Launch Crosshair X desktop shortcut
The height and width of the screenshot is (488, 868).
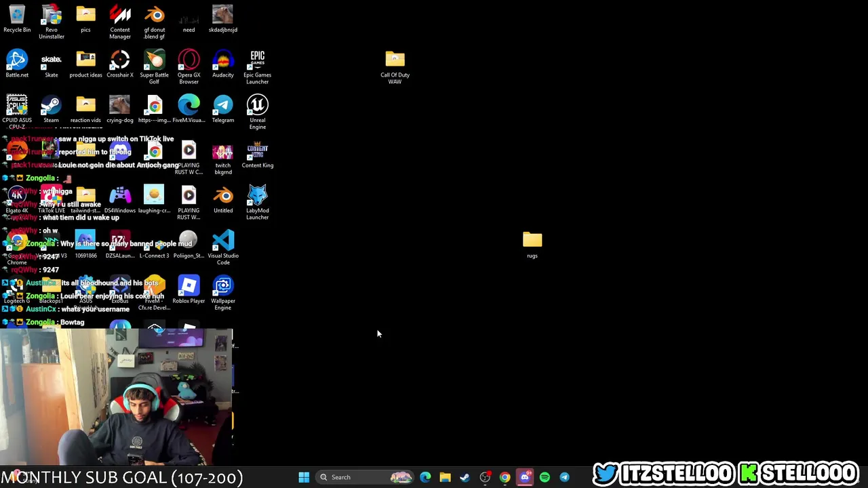[120, 64]
